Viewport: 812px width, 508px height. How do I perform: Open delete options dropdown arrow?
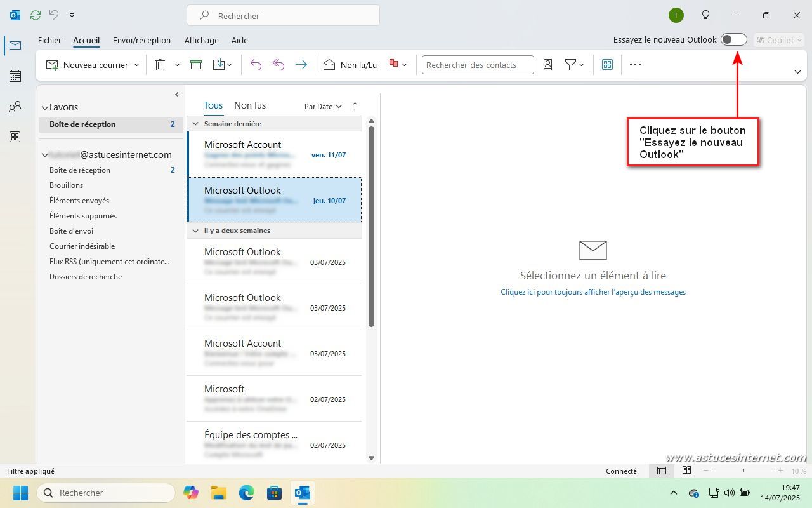point(177,65)
